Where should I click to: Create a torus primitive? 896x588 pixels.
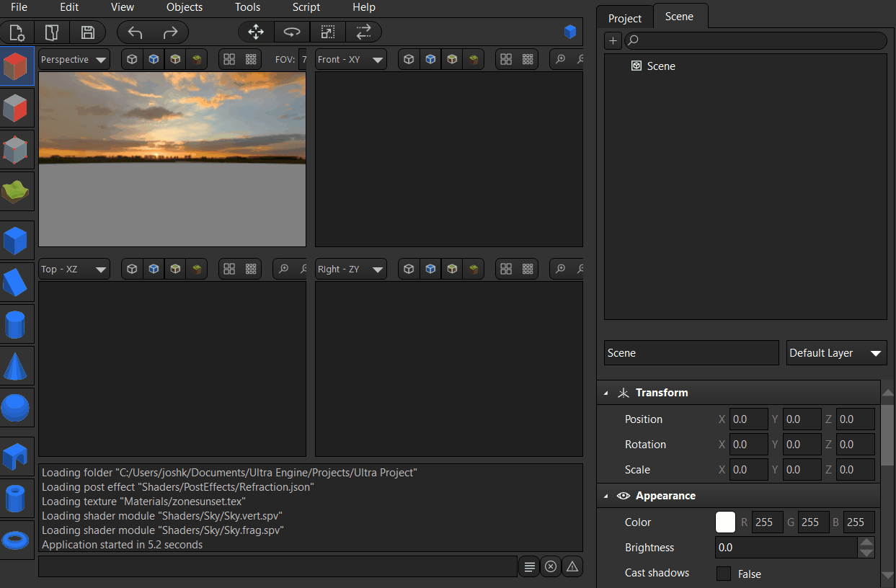coord(17,539)
